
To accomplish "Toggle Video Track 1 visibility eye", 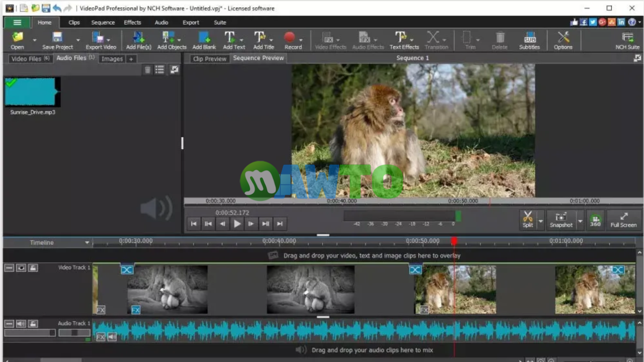I will tap(21, 268).
